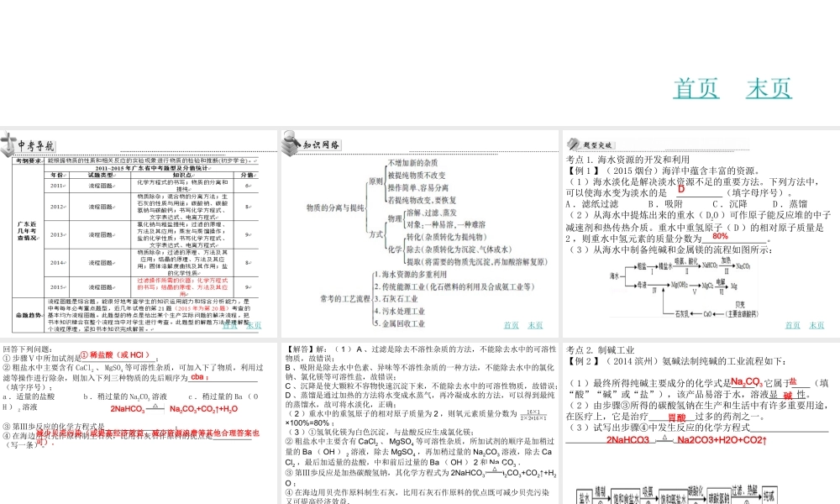Click the 方式 branch in mind map
Screen dimensions: 840x504
point(375,234)
